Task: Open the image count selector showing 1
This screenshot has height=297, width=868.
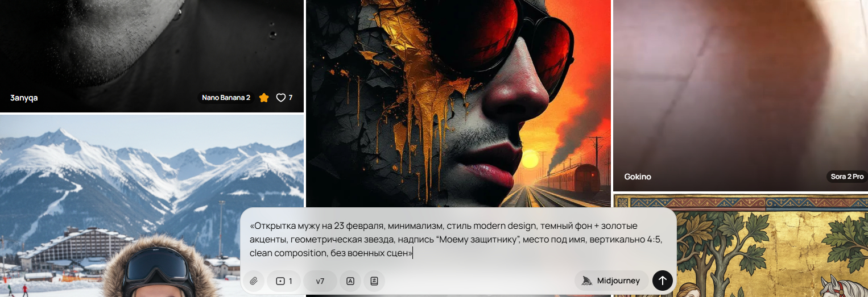Action: click(284, 281)
